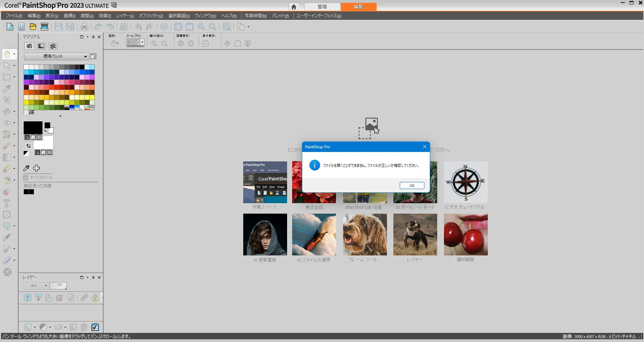This screenshot has height=342, width=644.
Task: Open the AI 背景置換 thumbnail
Action: pos(265,235)
